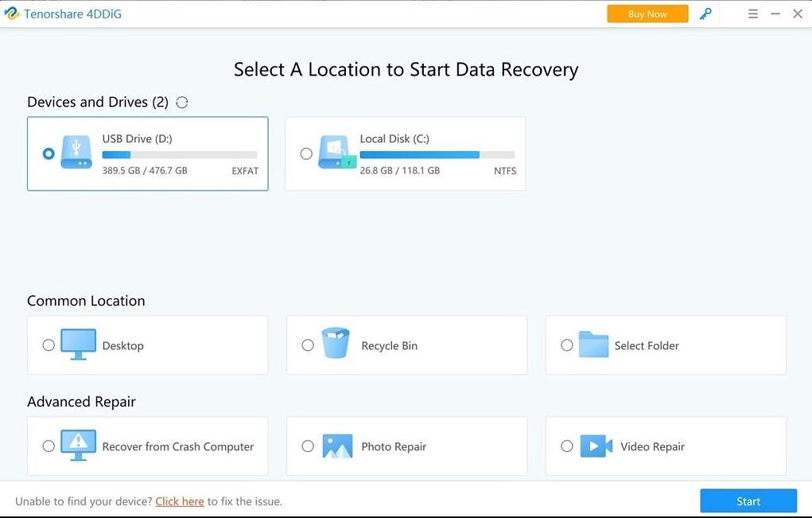Click the USB Drive usage bar
812x518 pixels.
[x=180, y=155]
